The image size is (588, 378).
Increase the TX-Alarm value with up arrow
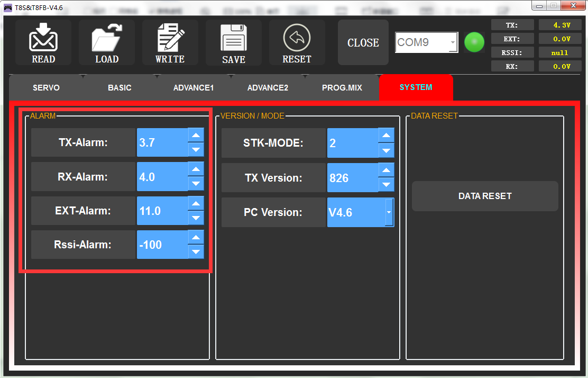pos(196,136)
